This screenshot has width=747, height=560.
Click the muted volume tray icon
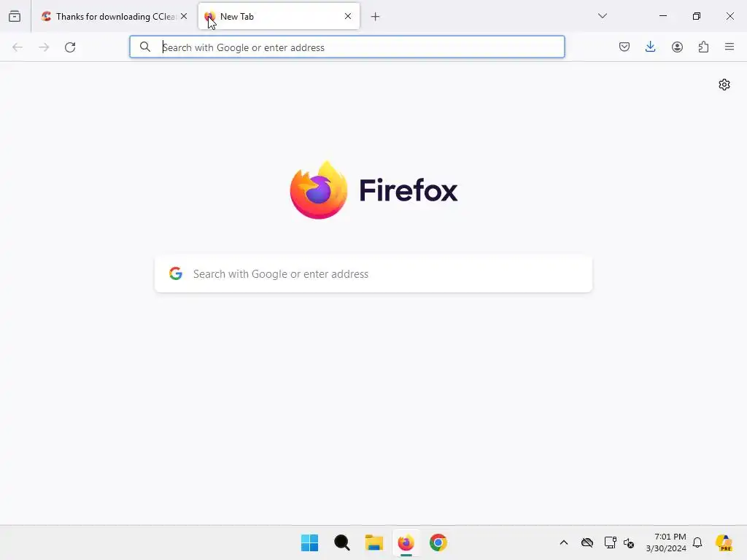click(x=629, y=542)
